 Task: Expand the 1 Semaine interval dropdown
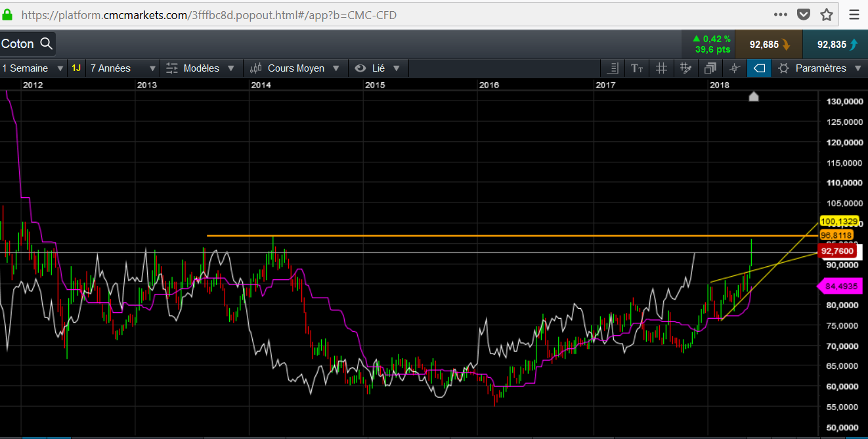pyautogui.click(x=33, y=68)
